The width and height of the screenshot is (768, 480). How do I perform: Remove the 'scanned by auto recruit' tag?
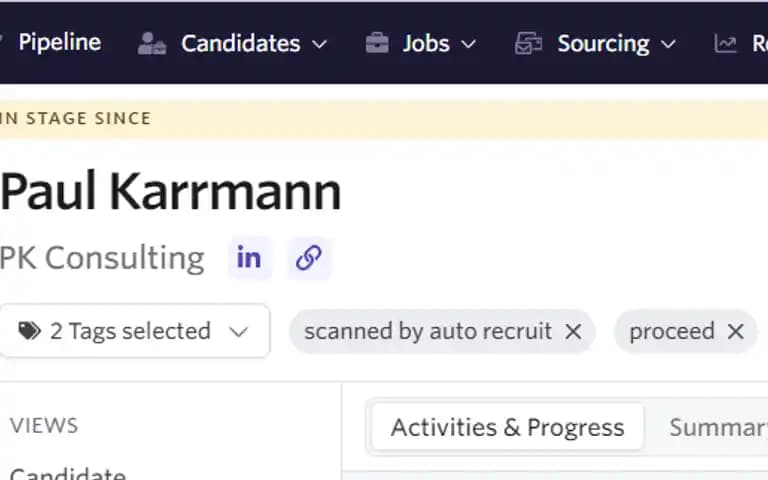pyautogui.click(x=573, y=332)
